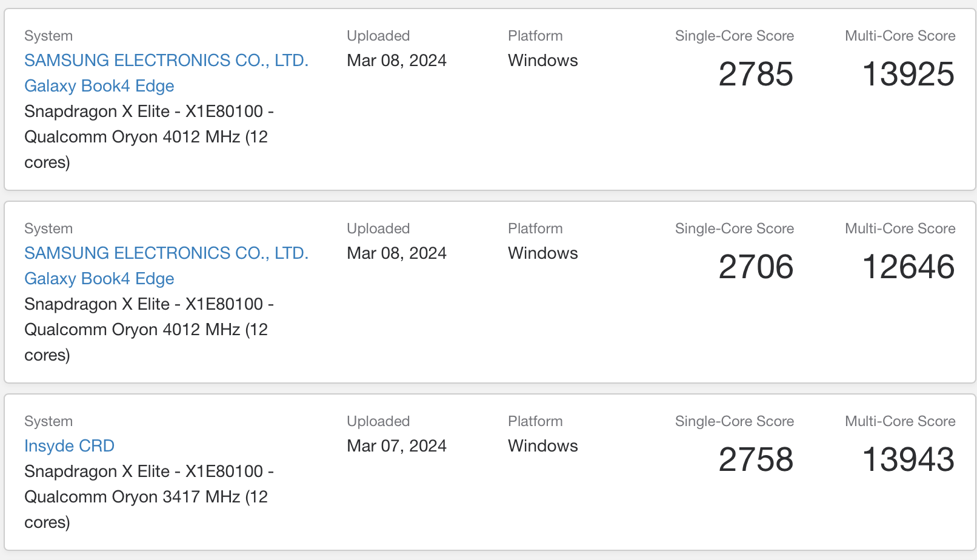Viewport: 977px width, 560px height.
Task: Select the upload date of the 2785-score result
Action: pos(396,61)
